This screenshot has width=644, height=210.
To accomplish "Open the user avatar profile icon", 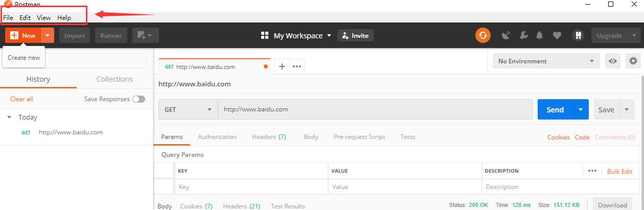I will click(x=578, y=35).
